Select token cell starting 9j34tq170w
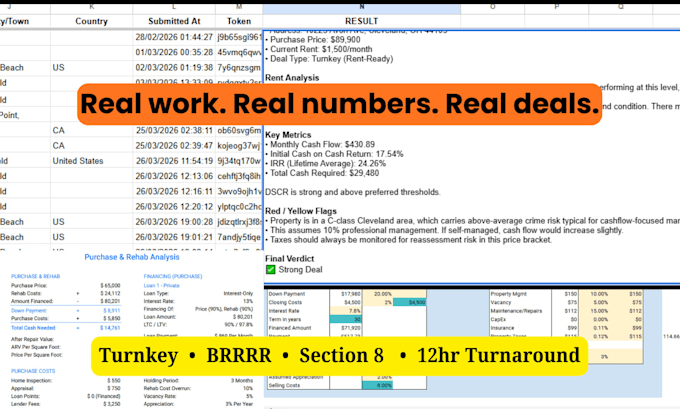The image size is (680, 409). (x=239, y=161)
